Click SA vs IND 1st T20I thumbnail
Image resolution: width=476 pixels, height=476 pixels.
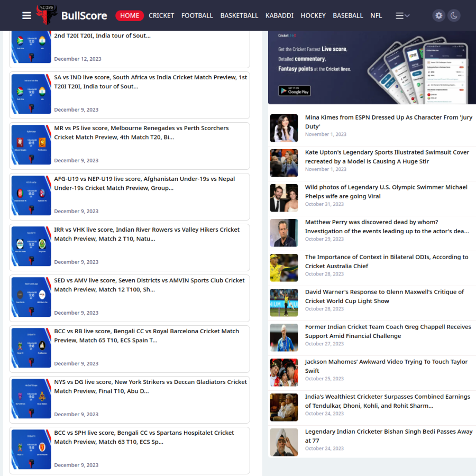(x=31, y=94)
